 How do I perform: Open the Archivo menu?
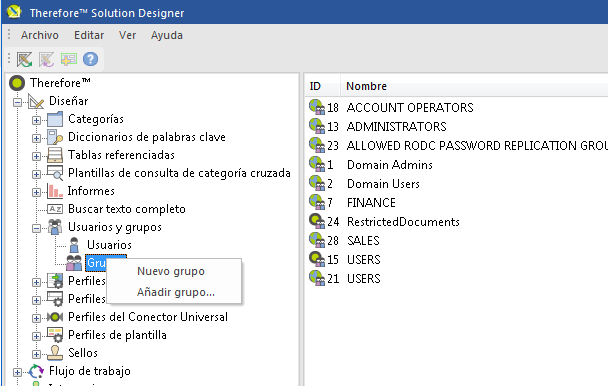[40, 35]
